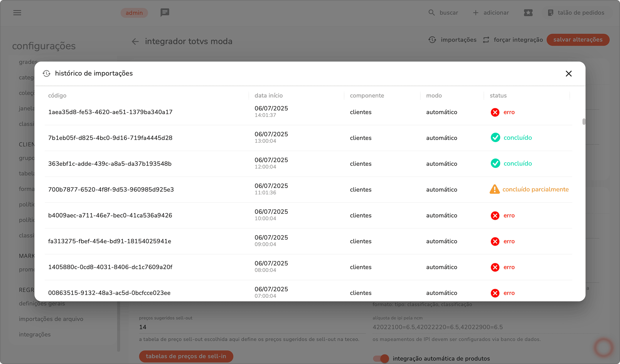This screenshot has width=620, height=364.
Task: Go back with the arrow beside integrador totvs moda
Action: click(x=135, y=41)
